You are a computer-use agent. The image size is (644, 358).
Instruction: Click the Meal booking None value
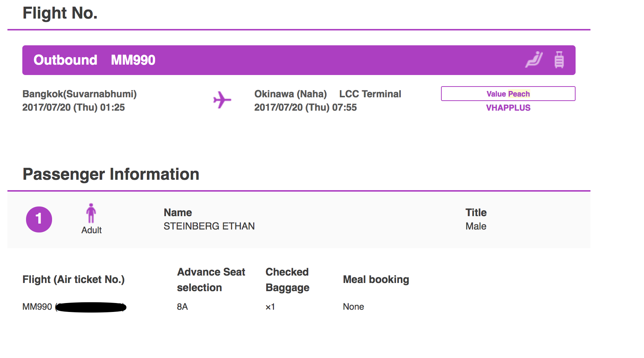[353, 307]
